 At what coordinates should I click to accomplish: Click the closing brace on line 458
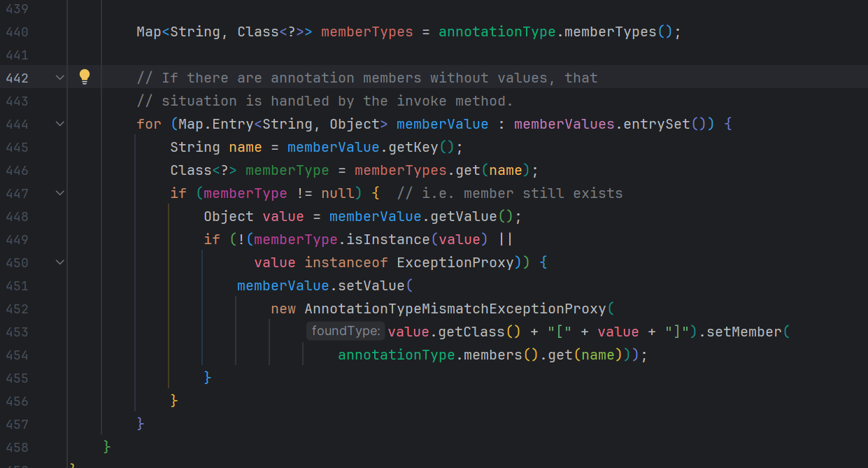[x=107, y=446]
